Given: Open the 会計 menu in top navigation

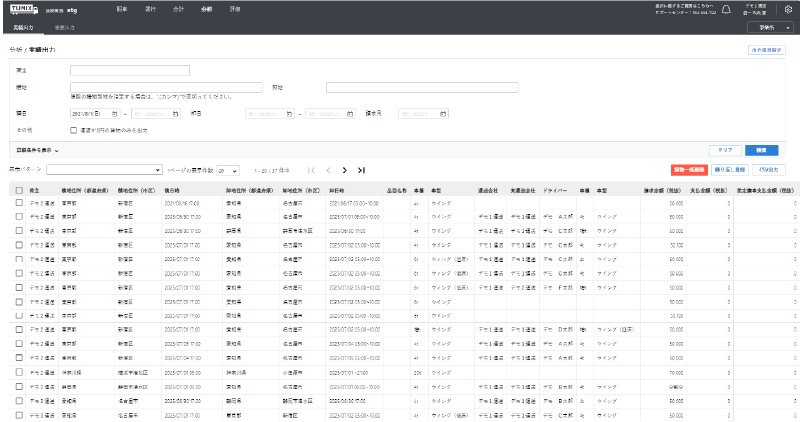Looking at the screenshot, I should (178, 8).
